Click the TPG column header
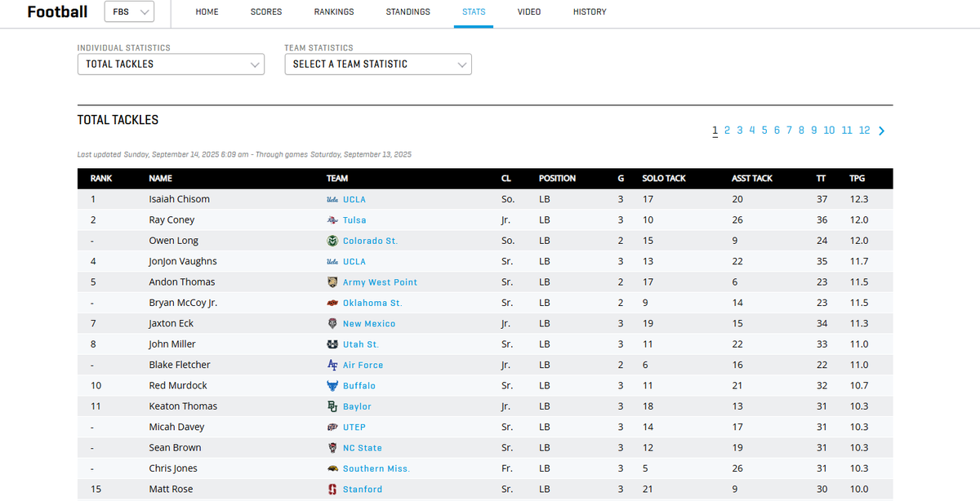The image size is (980, 501). click(x=857, y=179)
